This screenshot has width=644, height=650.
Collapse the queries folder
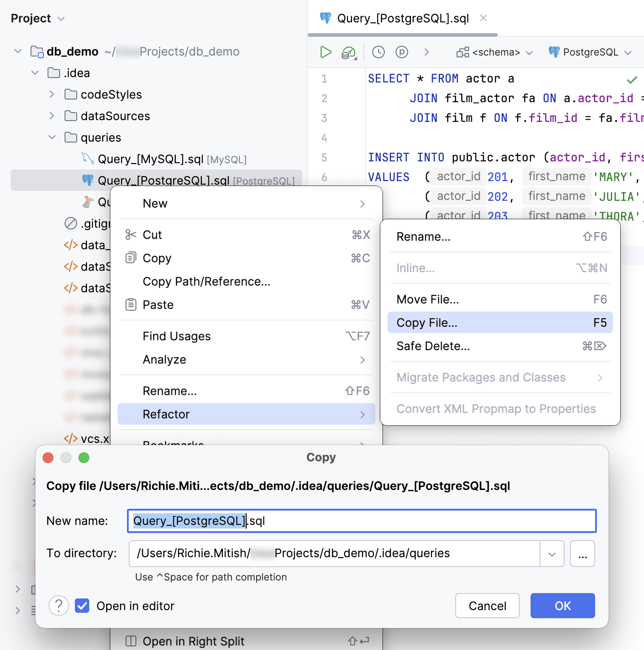coord(52,137)
